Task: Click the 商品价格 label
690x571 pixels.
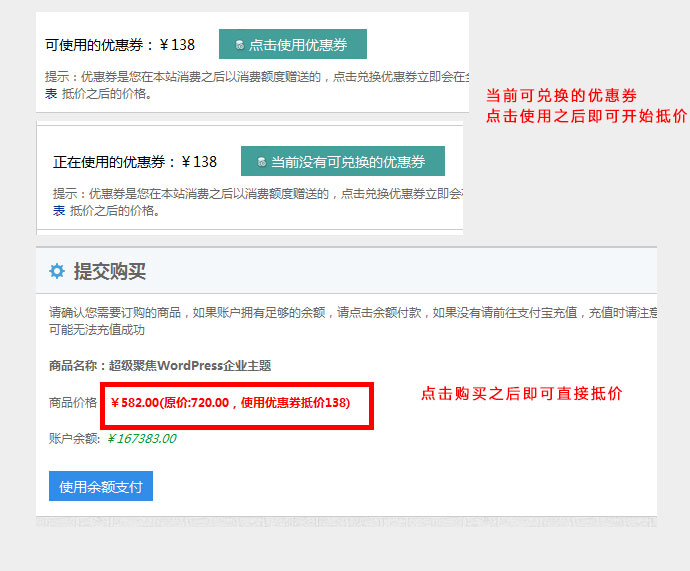Action: point(73,403)
